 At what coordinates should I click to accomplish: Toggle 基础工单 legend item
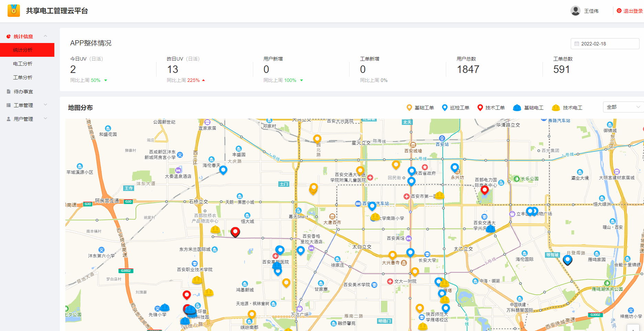click(x=420, y=108)
